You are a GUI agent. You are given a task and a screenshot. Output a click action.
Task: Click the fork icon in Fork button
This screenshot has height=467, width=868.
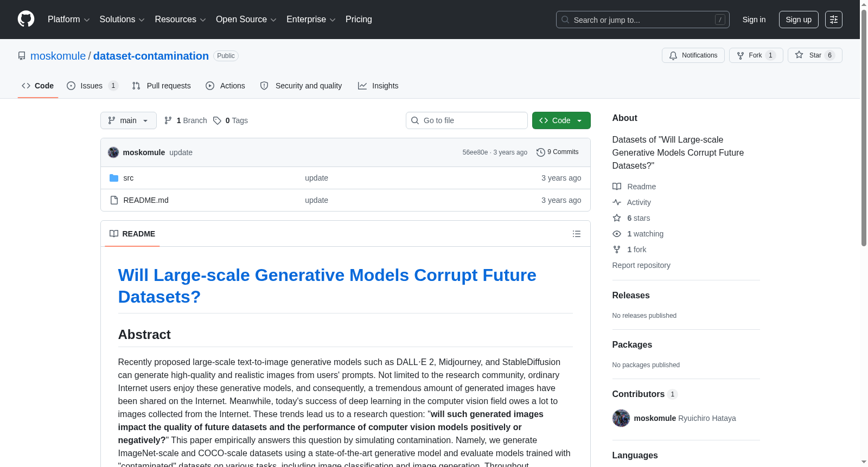[741, 55]
